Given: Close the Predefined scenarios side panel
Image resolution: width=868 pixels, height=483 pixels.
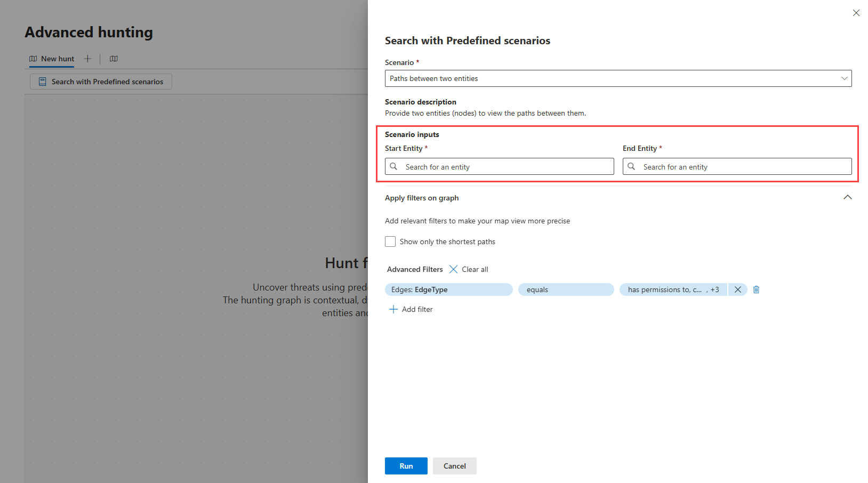Looking at the screenshot, I should 856,13.
